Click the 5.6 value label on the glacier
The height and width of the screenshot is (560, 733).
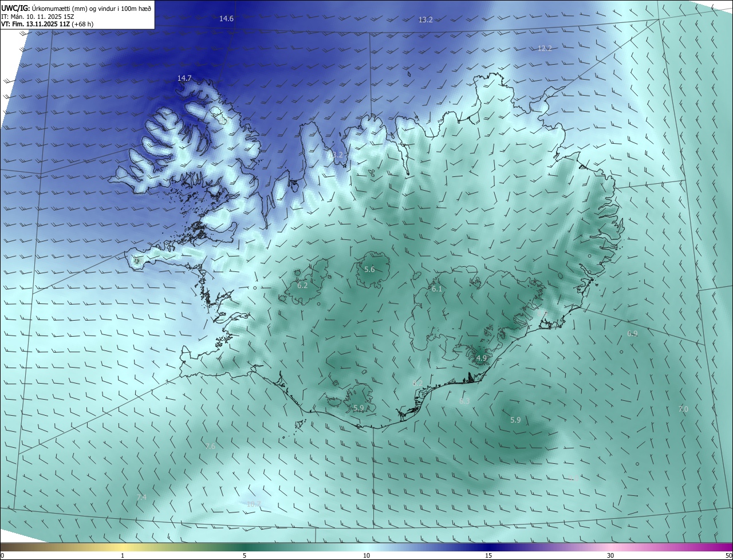coord(369,270)
